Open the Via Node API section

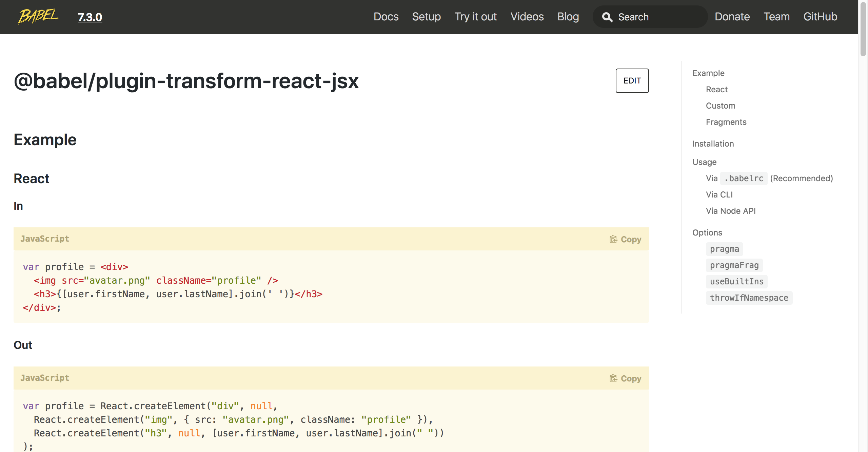730,211
